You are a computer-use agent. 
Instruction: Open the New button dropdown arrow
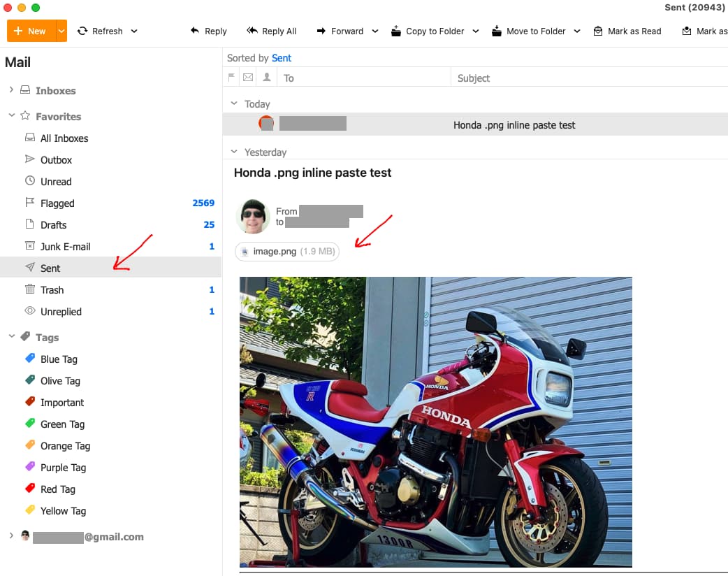point(61,31)
